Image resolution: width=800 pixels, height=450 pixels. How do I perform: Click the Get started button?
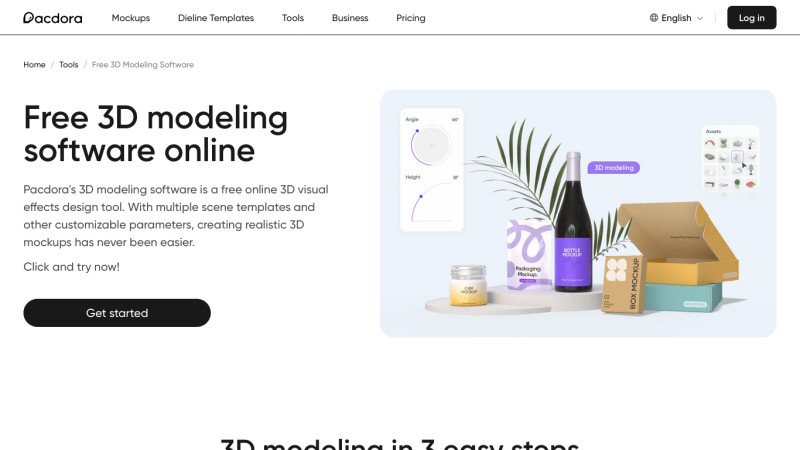[117, 313]
